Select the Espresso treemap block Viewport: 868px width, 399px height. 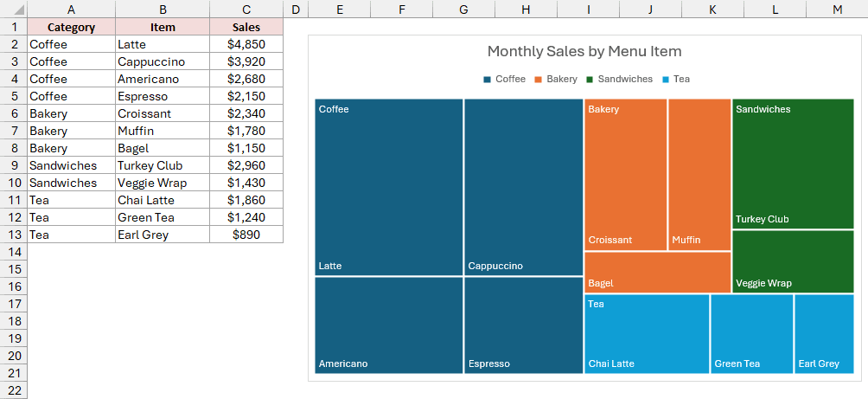point(524,325)
